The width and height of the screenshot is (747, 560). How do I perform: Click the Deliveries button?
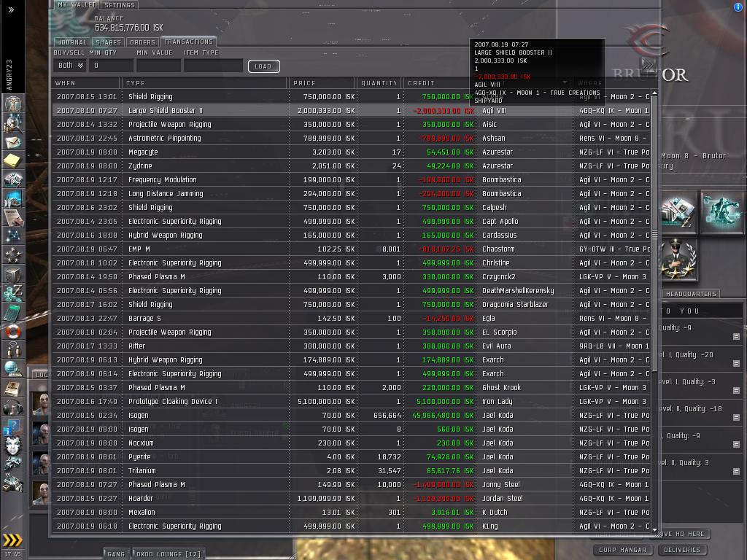click(682, 550)
